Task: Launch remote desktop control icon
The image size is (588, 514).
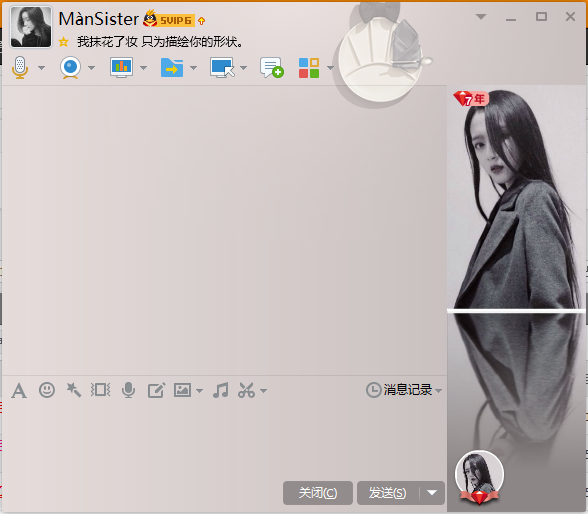Action: pos(222,67)
